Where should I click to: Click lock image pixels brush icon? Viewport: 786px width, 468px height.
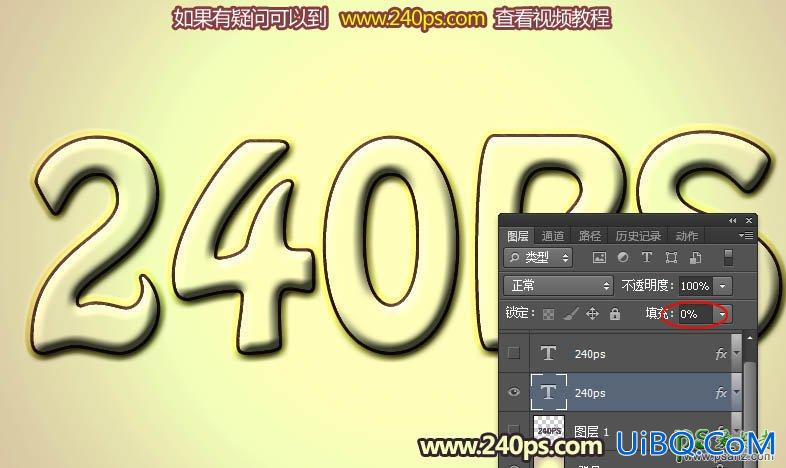pyautogui.click(x=570, y=314)
